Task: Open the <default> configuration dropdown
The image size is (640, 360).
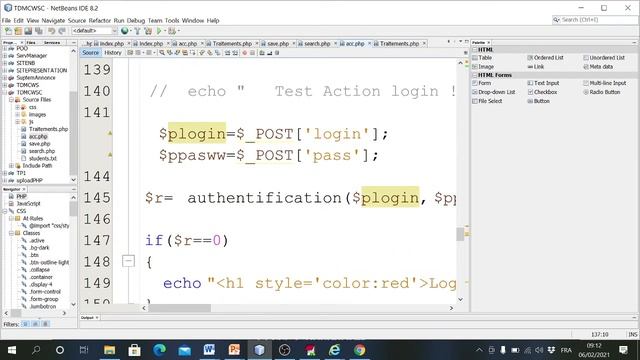Action: pos(95,31)
